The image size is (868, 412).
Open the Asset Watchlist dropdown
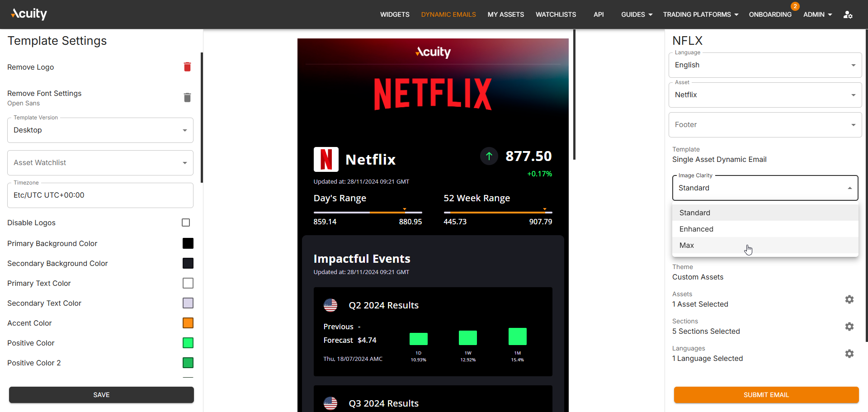click(x=100, y=163)
